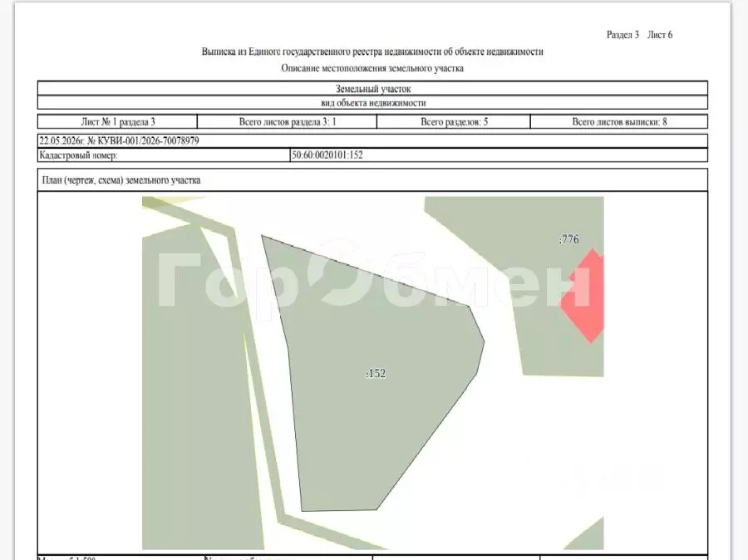The height and width of the screenshot is (560, 748).
Task: Click the 'Кадастровый номер:' label
Action: pyautogui.click(x=78, y=155)
